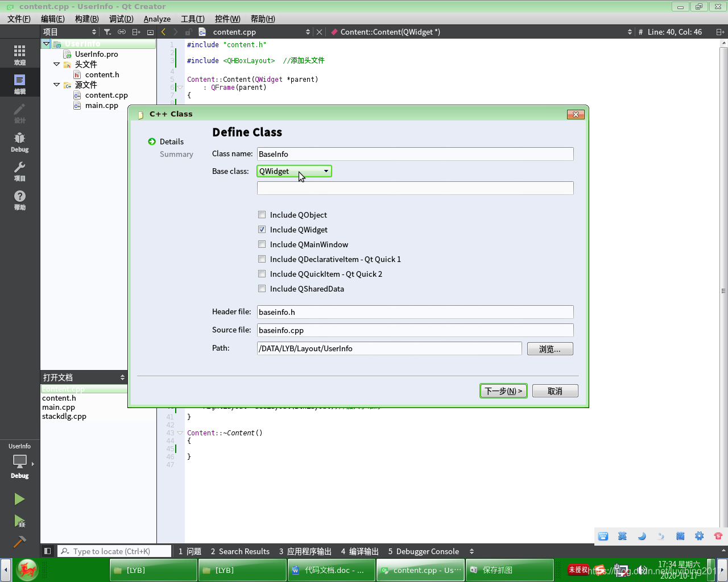
Task: Select stackdlg.cpp in open documents
Action: [x=64, y=416]
